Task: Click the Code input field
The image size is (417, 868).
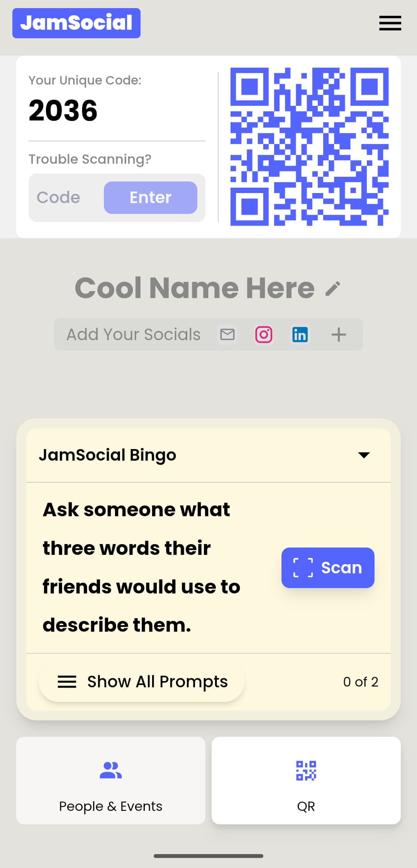Action: (x=62, y=197)
